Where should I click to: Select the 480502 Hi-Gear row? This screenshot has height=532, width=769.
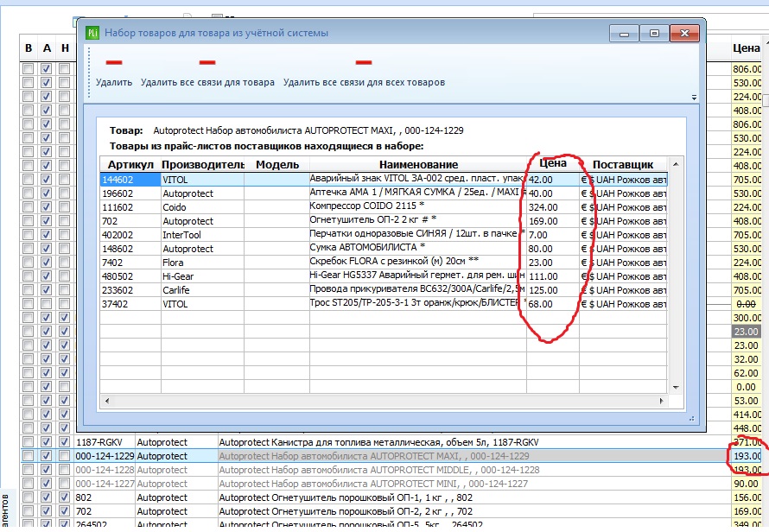(x=384, y=276)
